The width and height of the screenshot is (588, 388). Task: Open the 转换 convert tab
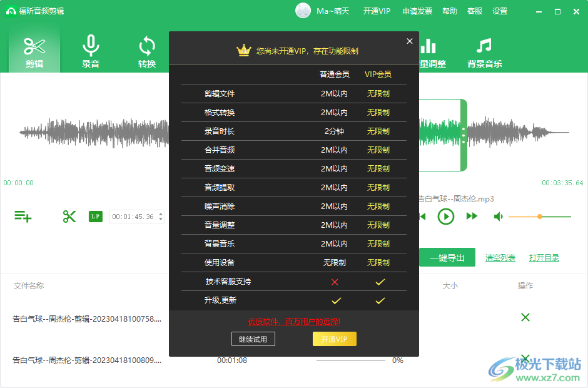coord(146,52)
